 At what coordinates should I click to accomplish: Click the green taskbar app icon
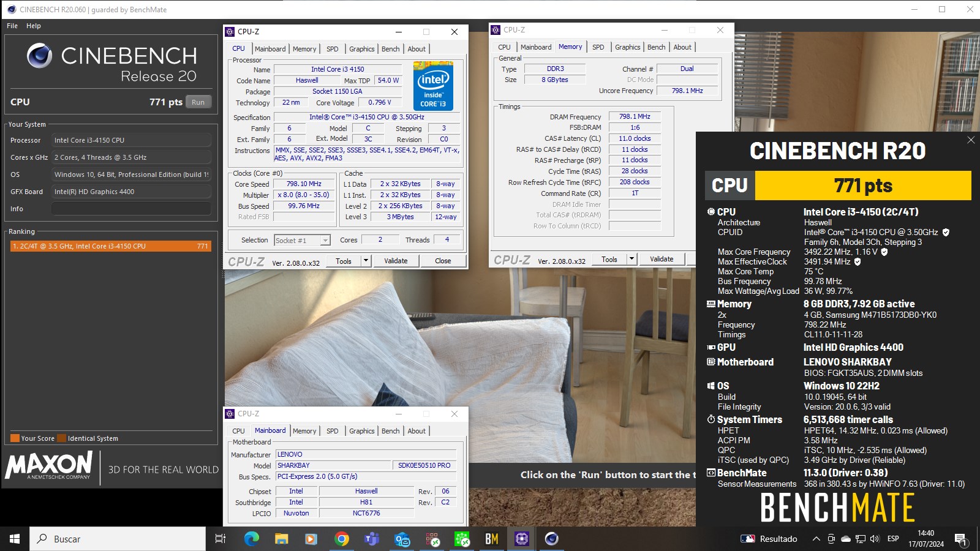(x=462, y=539)
